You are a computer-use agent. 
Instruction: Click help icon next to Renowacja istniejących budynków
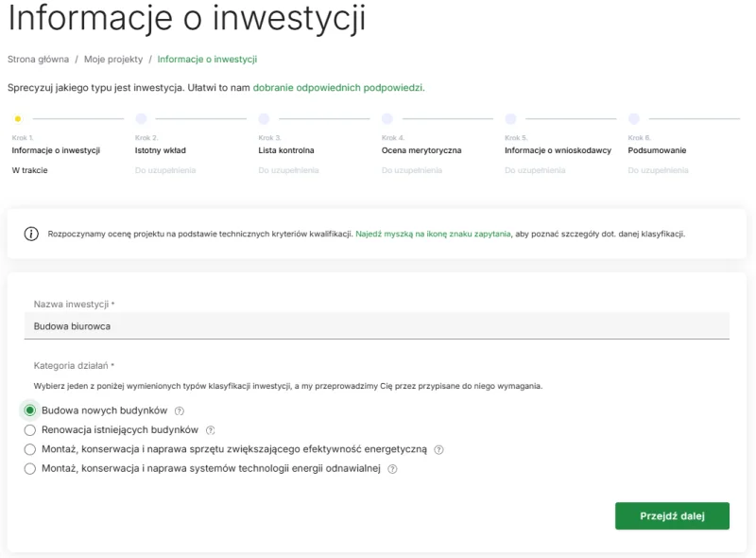tap(211, 430)
